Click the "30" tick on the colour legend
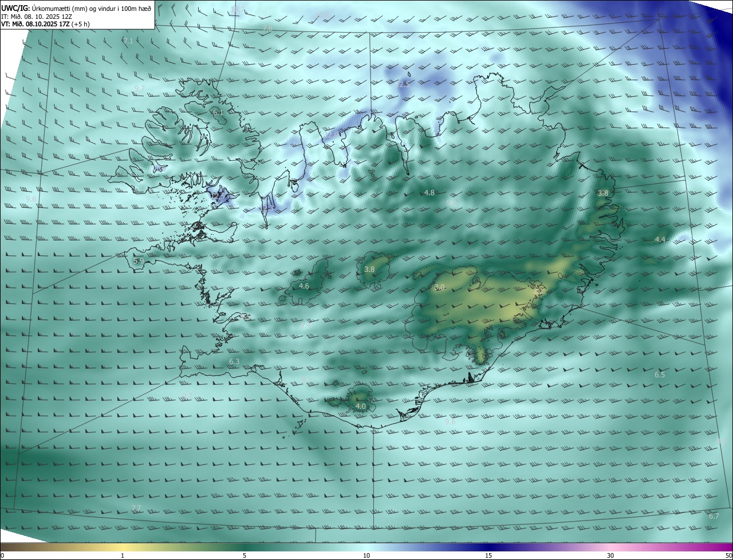 pos(610,555)
